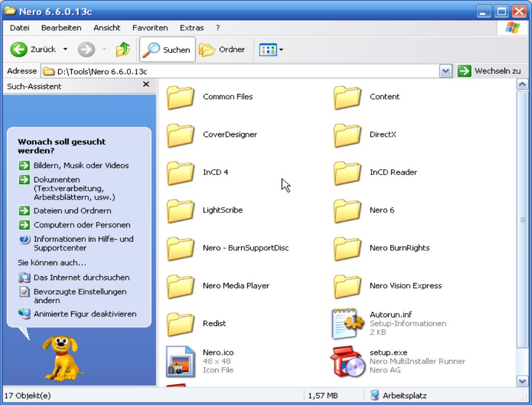Select the Nero - BurnSupportDisc folder icon
532x405 pixels.
point(180,249)
